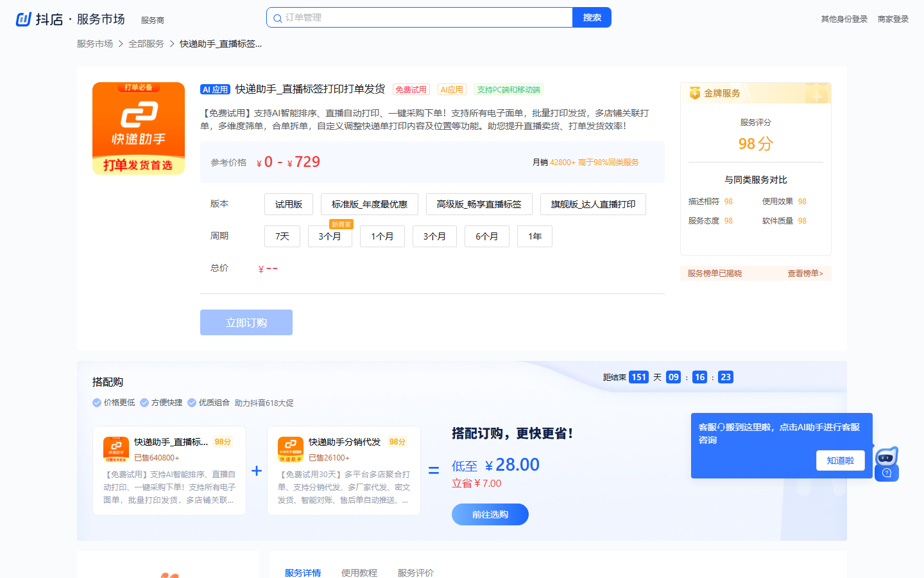Switch to the 服务评价 tab
The height and width of the screenshot is (578, 924).
pyautogui.click(x=416, y=572)
